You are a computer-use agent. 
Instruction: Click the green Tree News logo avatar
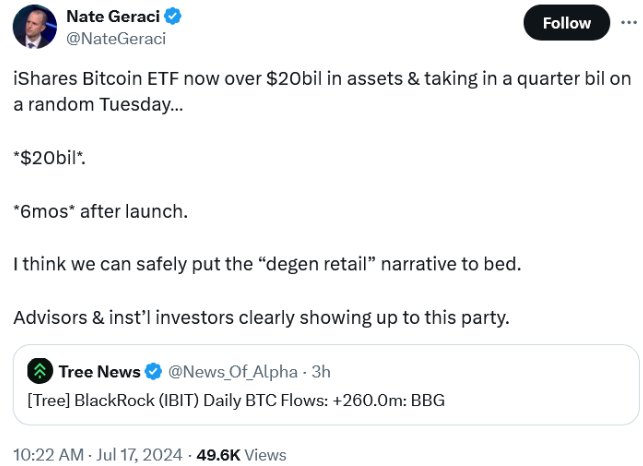coord(40,371)
